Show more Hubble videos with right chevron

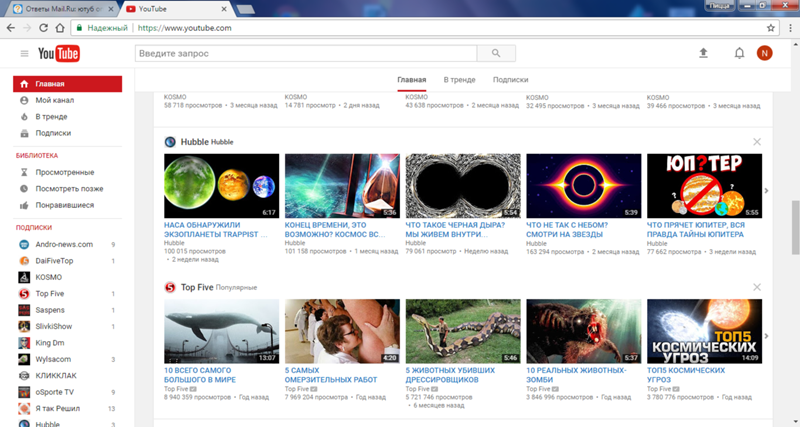pyautogui.click(x=766, y=191)
